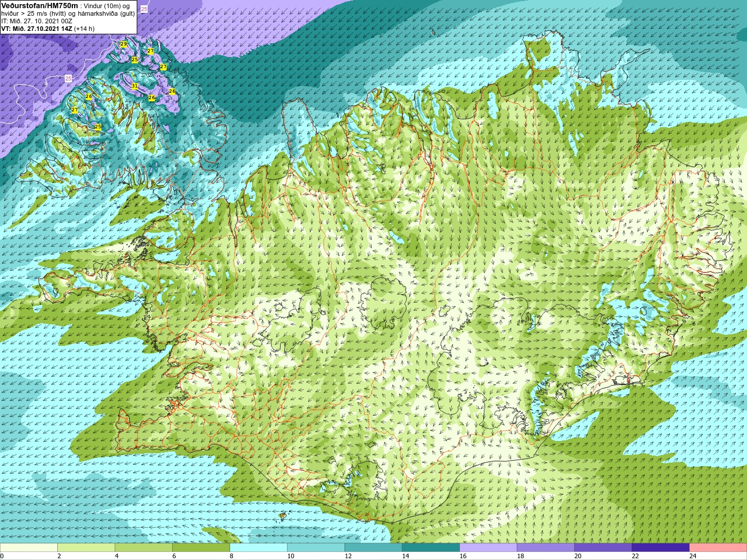This screenshot has height=560, width=747.
Task: Click the legend scale number 16
Action: coord(463,556)
